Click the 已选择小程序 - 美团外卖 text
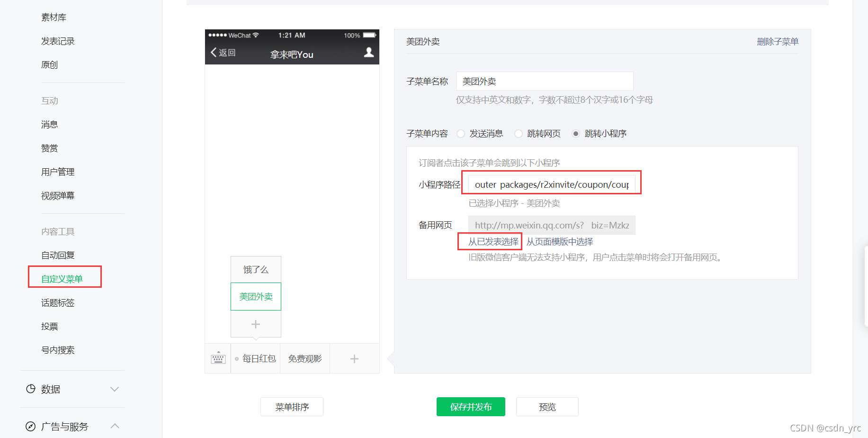 point(514,203)
